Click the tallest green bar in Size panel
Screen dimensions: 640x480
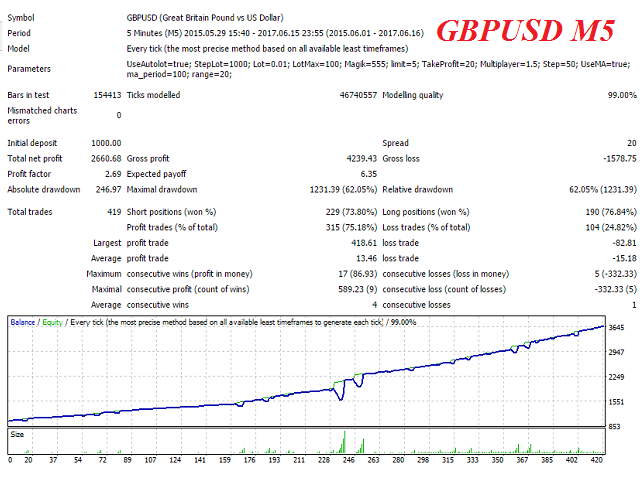click(x=344, y=442)
